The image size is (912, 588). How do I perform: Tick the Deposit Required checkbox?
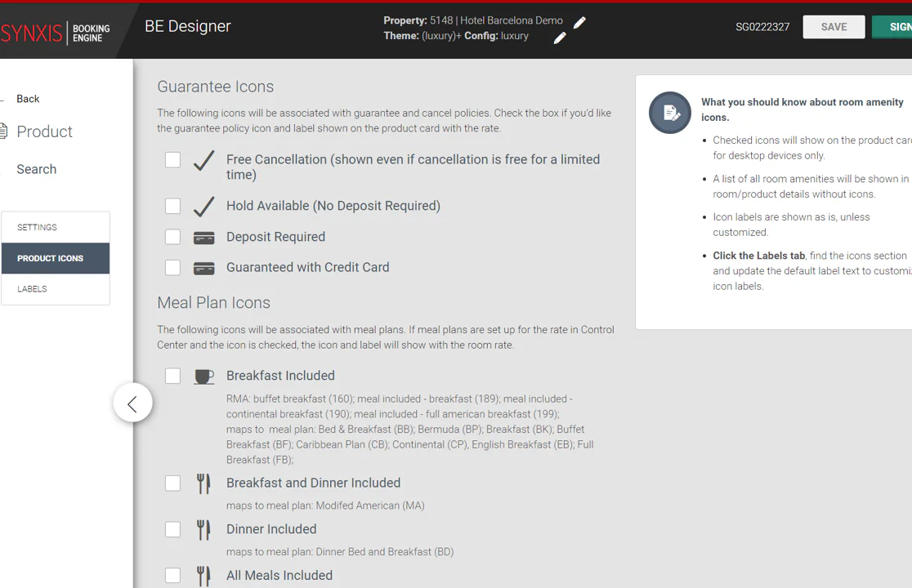(172, 237)
